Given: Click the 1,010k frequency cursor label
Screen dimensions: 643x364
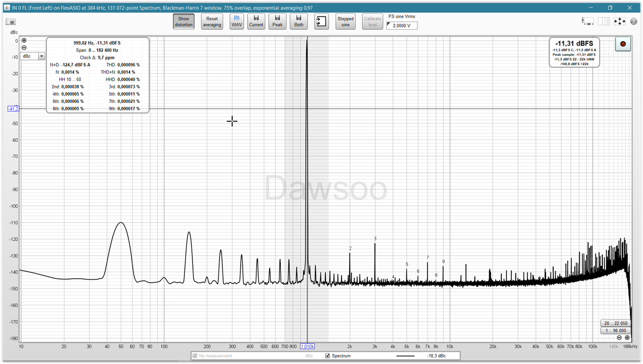Looking at the screenshot, I should (307, 346).
